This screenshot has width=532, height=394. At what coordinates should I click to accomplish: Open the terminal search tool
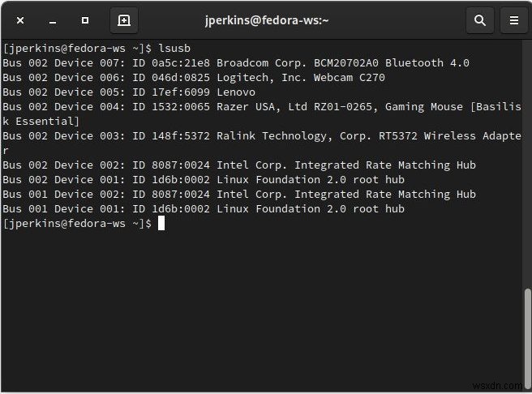(480, 20)
